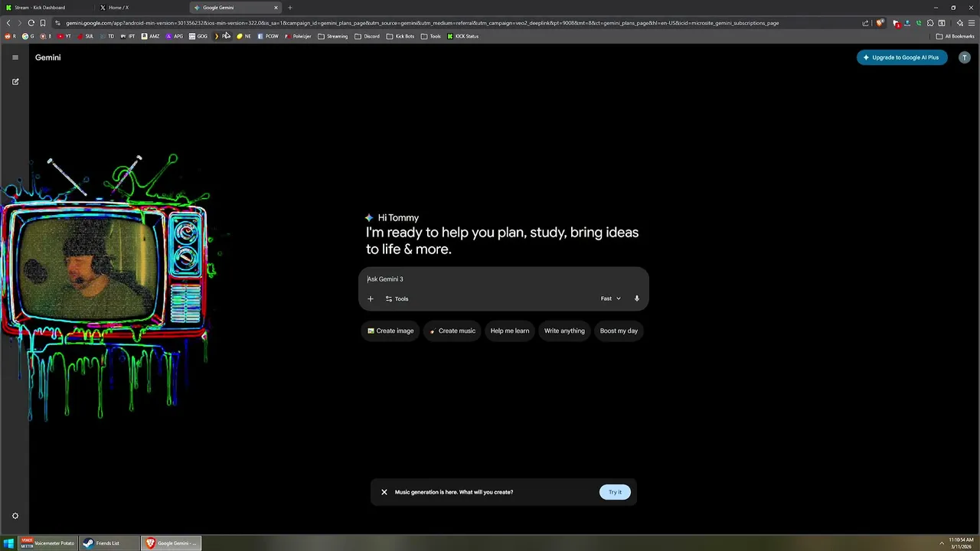Open the Discord bookmarks folder

(x=367, y=36)
